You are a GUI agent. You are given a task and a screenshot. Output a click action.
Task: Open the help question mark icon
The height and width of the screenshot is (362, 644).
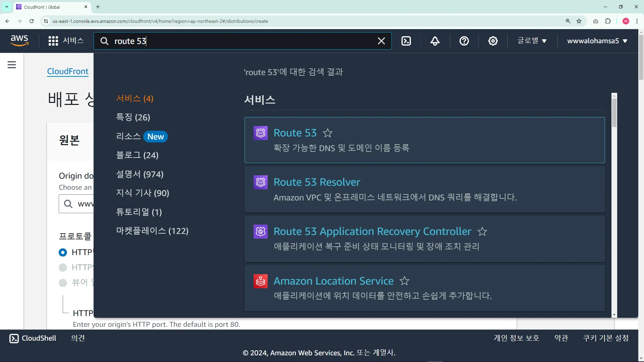[464, 41]
